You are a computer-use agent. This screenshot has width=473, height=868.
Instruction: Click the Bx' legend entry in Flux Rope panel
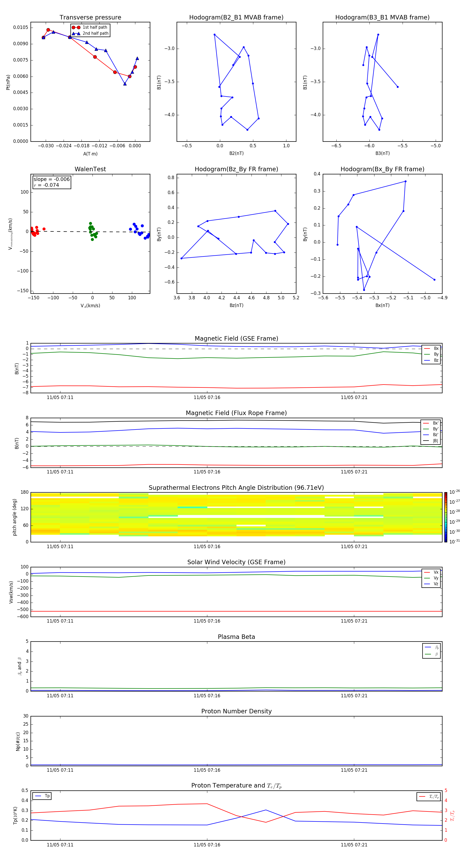431,423
